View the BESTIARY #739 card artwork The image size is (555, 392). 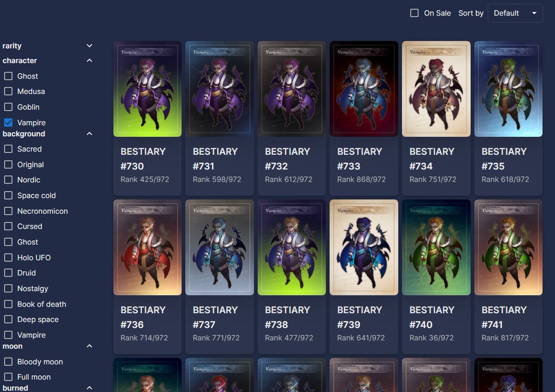[x=364, y=247]
